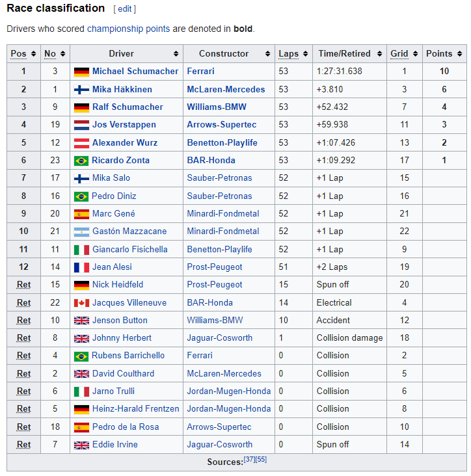This screenshot has width=471, height=476.
Task: Click Italian flag beside Giancarlo Fisichella
Action: tap(82, 250)
